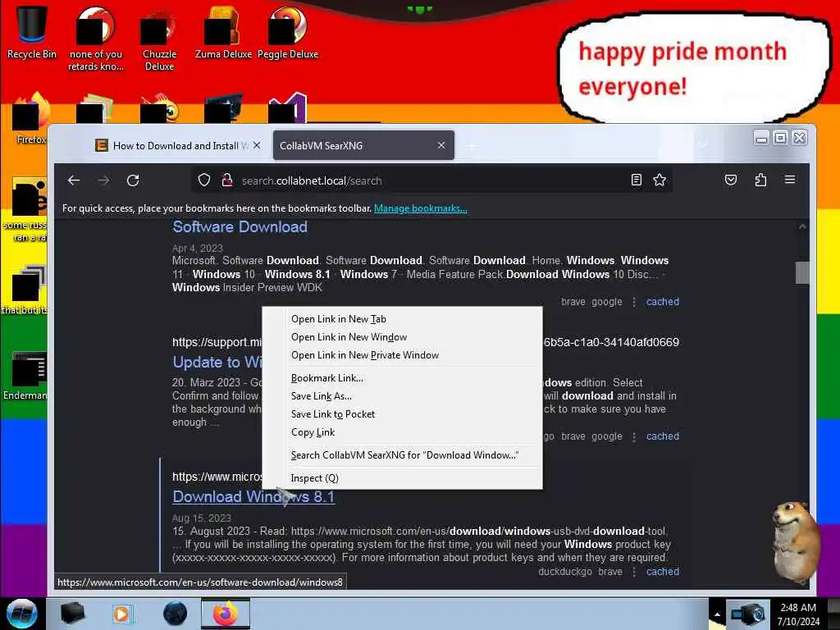This screenshot has width=840, height=630.
Task: Open the Recycle Bin desktop icon
Action: 31,32
